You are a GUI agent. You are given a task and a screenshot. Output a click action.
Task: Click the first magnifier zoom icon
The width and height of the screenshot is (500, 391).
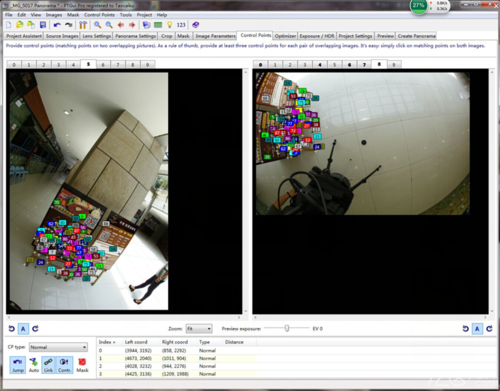97,25
